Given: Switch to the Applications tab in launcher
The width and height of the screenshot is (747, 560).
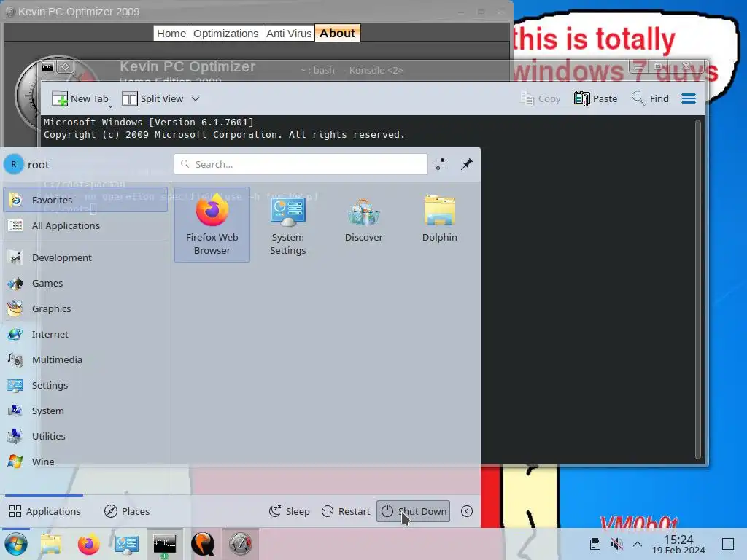Looking at the screenshot, I should coord(44,511).
